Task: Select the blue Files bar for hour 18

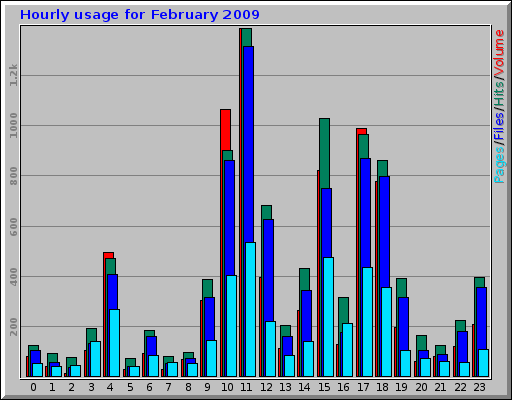Action: coord(384,232)
